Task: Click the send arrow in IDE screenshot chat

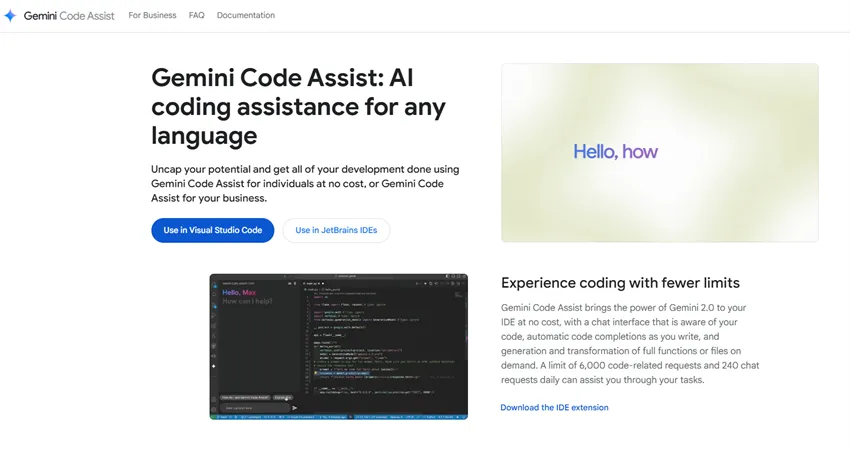Action: [x=294, y=408]
